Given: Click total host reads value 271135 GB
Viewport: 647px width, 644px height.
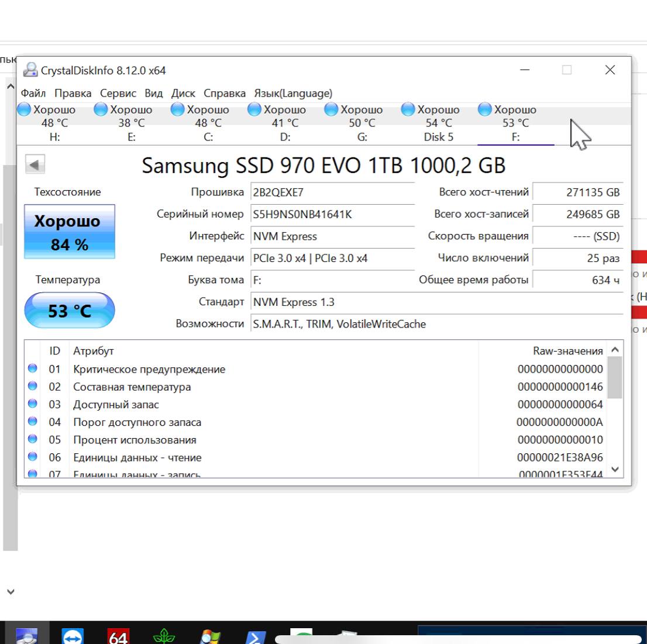Looking at the screenshot, I should tap(578, 192).
